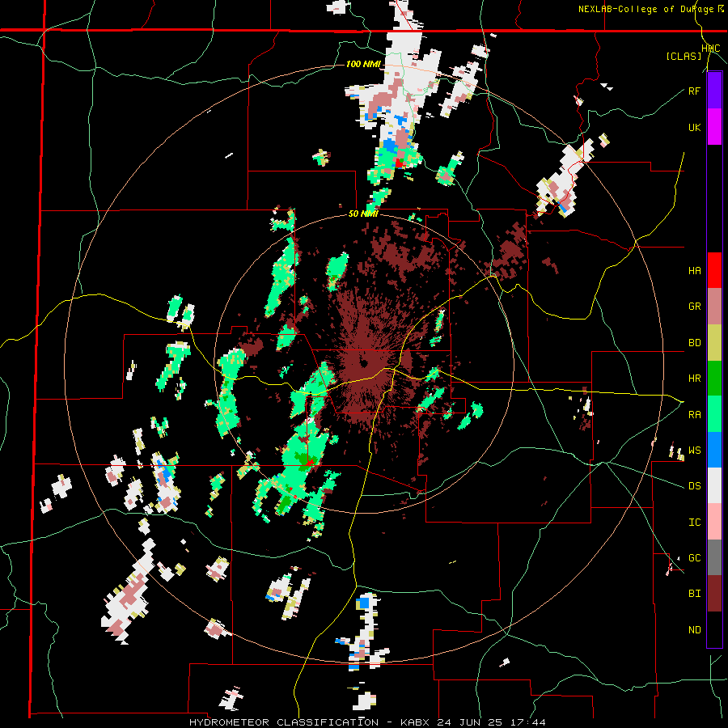Click the "ND" legend label text
The image size is (728, 728).
[695, 630]
